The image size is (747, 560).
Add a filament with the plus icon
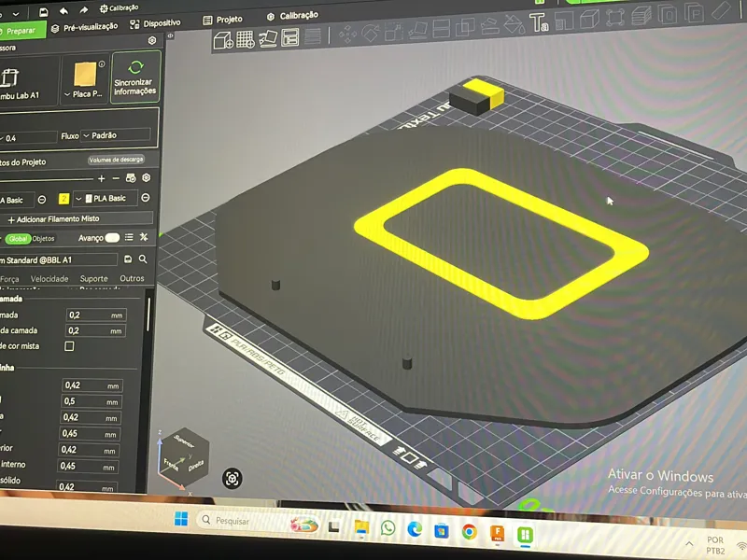click(101, 178)
